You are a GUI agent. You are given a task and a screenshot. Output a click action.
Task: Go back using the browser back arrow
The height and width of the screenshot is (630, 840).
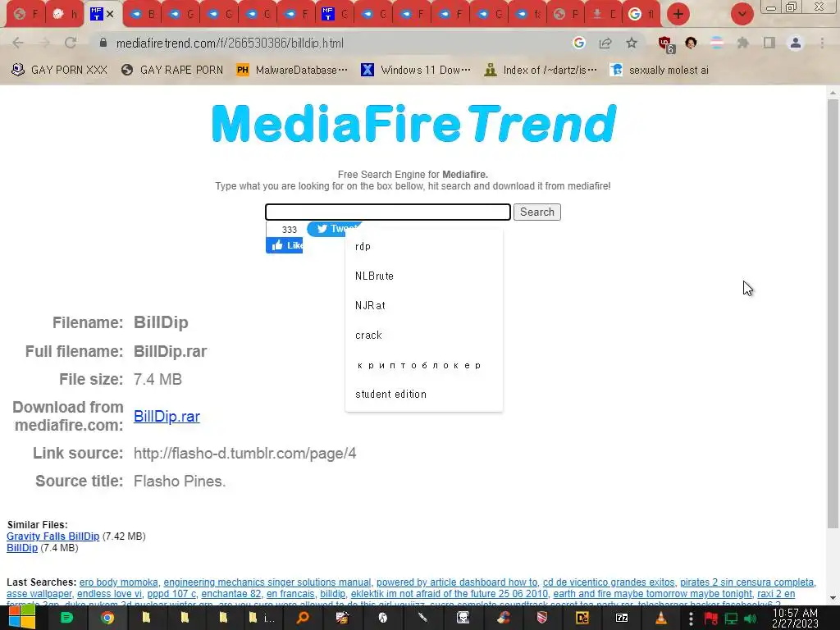click(18, 43)
